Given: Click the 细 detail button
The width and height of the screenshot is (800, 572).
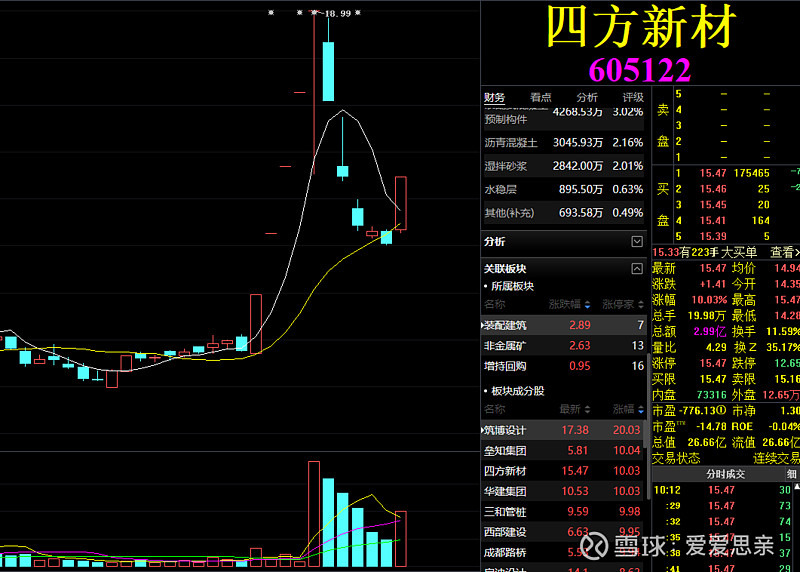Looking at the screenshot, I should [x=791, y=474].
